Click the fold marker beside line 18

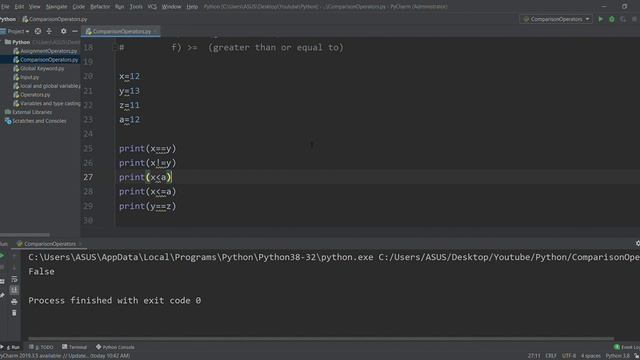pyautogui.click(x=115, y=47)
